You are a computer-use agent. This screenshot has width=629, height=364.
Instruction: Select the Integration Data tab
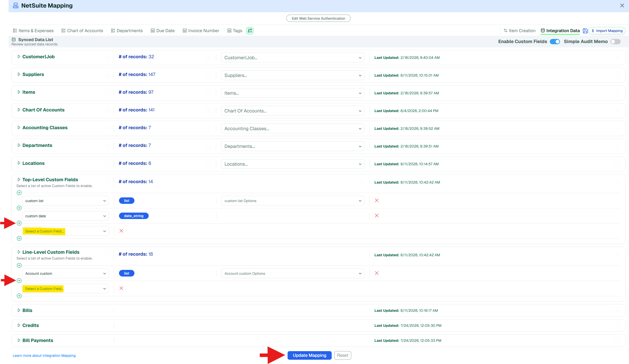click(x=560, y=31)
